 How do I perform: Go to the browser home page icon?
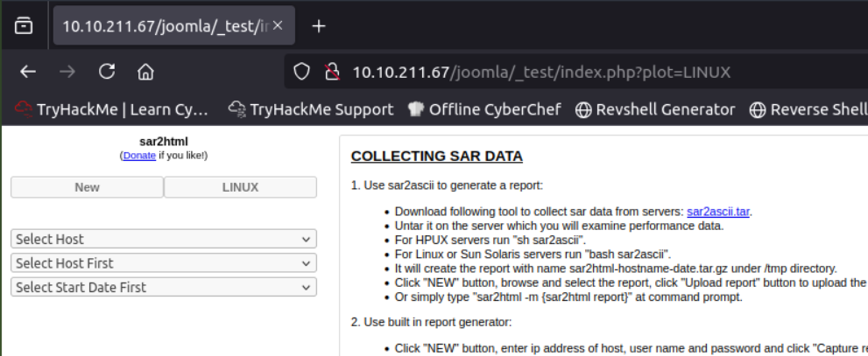tap(146, 72)
